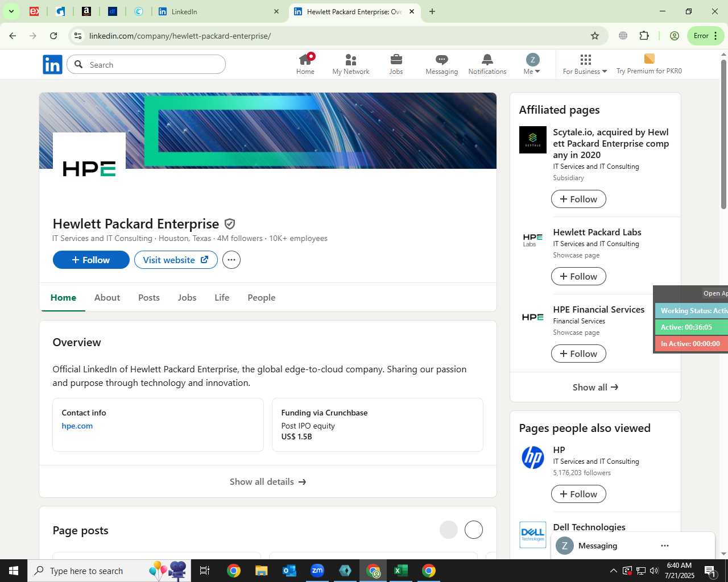This screenshot has width=728, height=582.
Task: Expand the For Business menu
Action: [585, 64]
